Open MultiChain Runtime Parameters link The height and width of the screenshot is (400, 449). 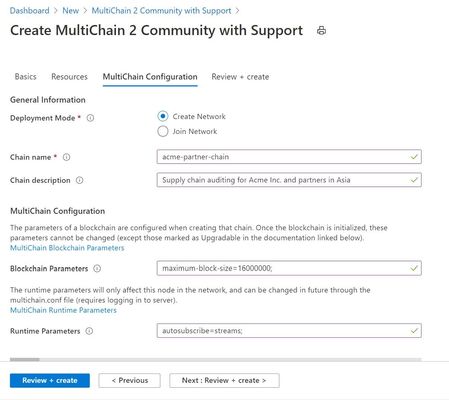[63, 310]
